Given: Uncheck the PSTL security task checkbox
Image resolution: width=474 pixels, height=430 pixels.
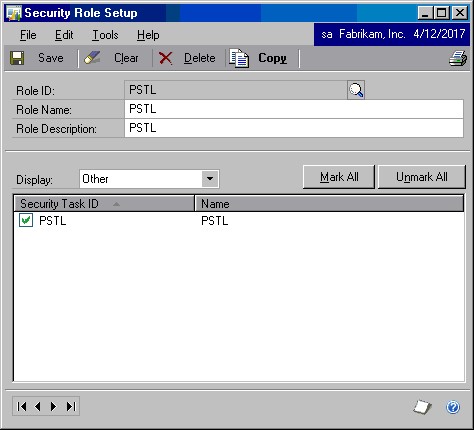Looking at the screenshot, I should 26,220.
